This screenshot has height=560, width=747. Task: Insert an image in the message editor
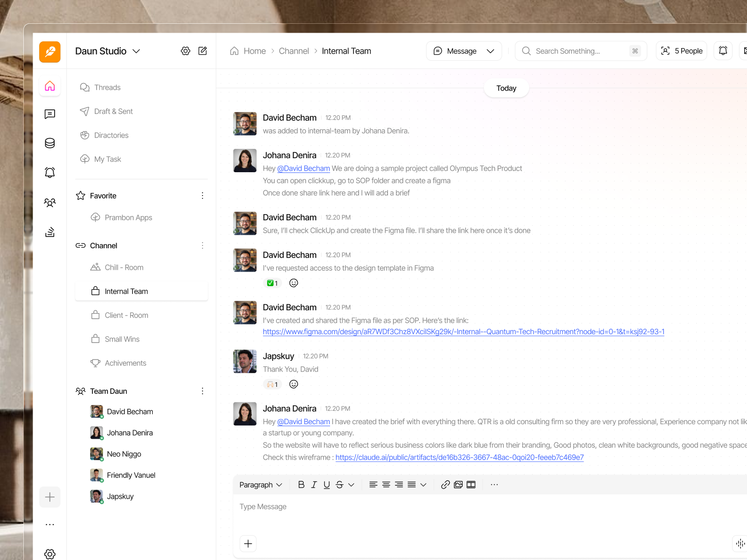(458, 485)
